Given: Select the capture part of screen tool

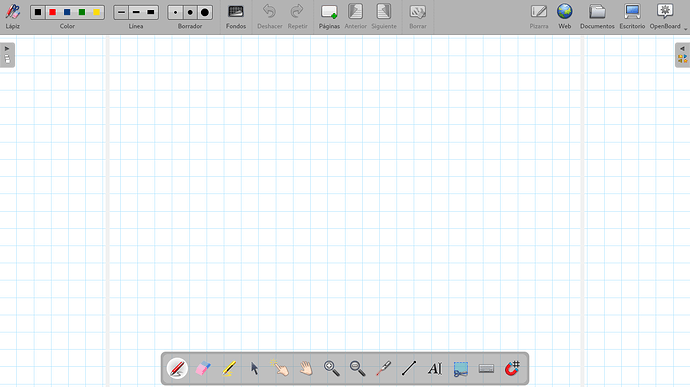Looking at the screenshot, I should pyautogui.click(x=460, y=369).
